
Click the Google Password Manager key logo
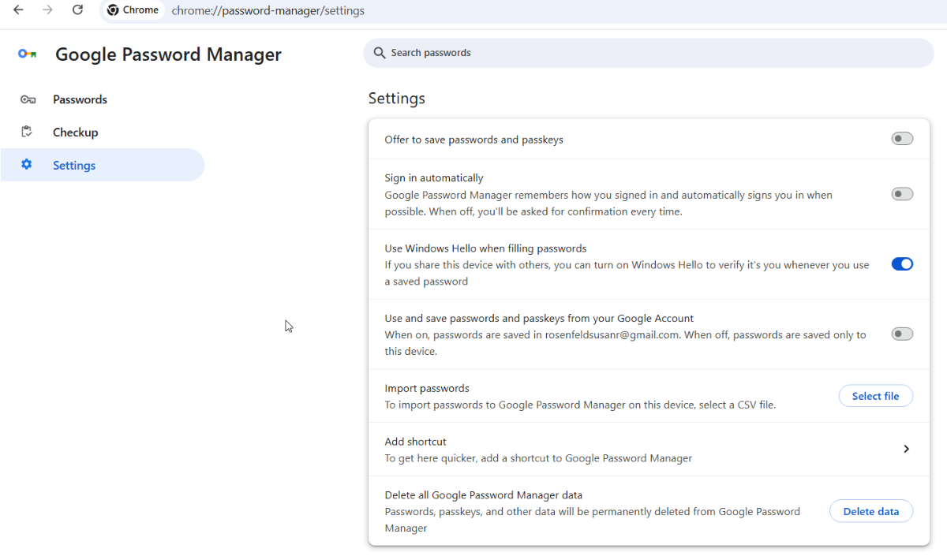pos(27,54)
